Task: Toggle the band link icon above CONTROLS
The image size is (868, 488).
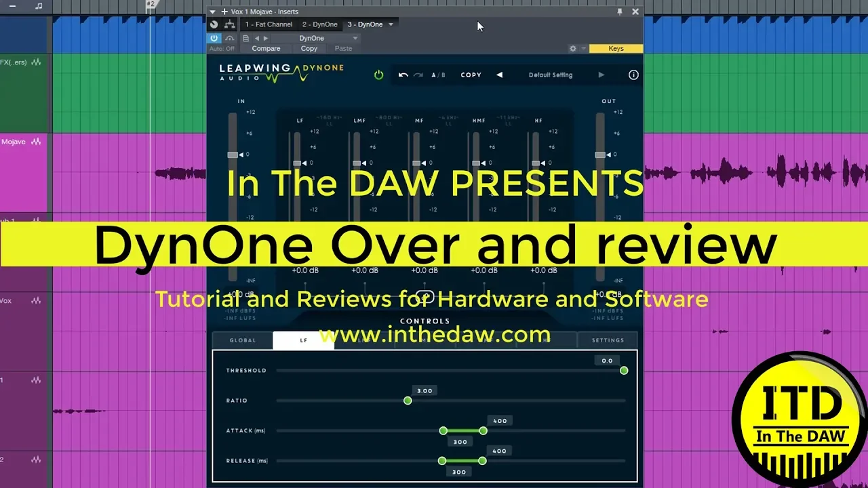Action: click(x=425, y=296)
